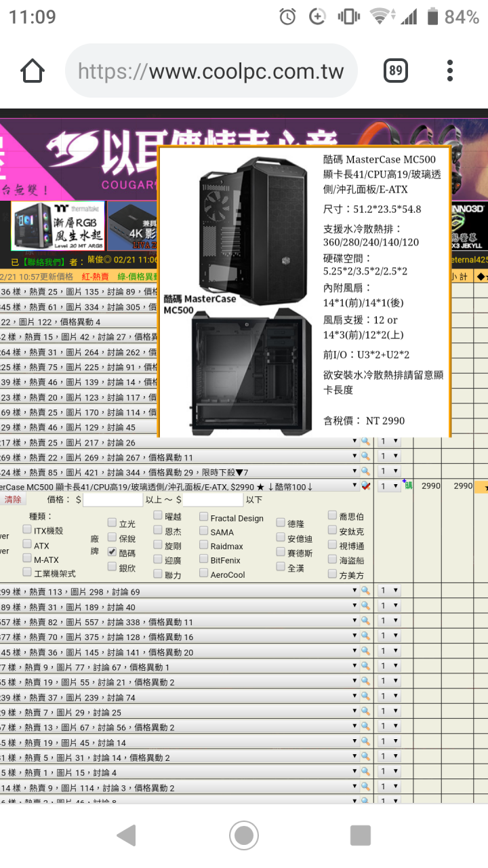The image size is (488, 868).
Task: Expand the product dropdown on the 限時下殺▼7 row
Action: (x=178, y=471)
